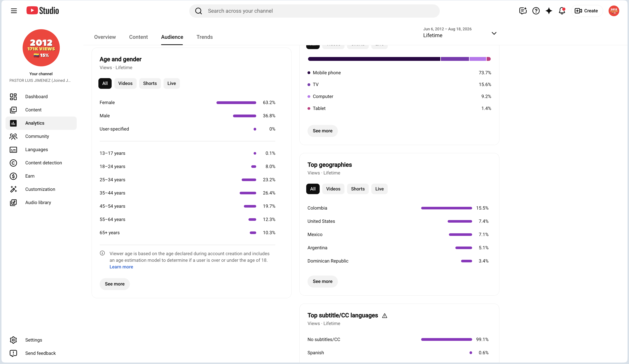This screenshot has width=629, height=364.
Task: Click the Mobile phone segment of device bar
Action: point(374,59)
